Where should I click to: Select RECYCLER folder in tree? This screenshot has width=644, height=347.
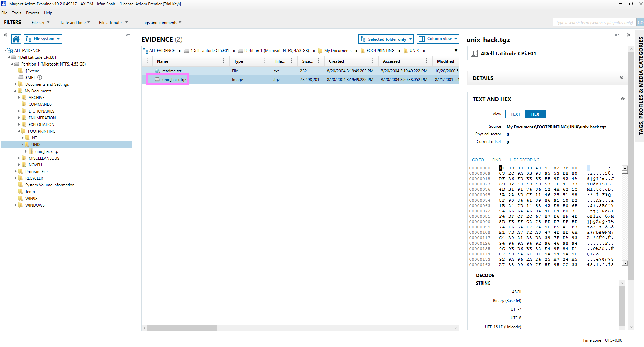(34, 178)
